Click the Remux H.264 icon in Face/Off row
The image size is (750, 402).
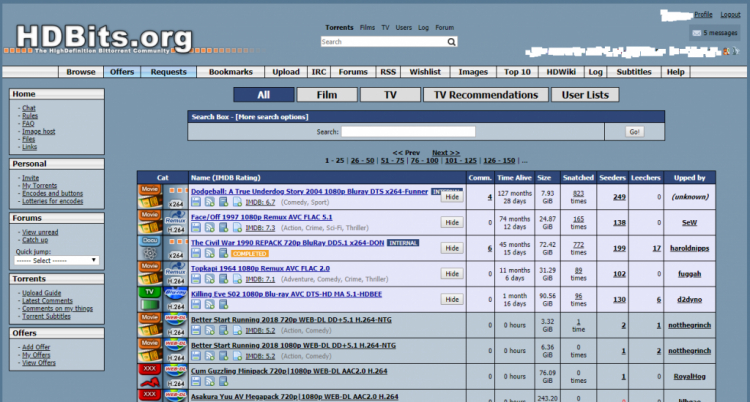(x=176, y=223)
